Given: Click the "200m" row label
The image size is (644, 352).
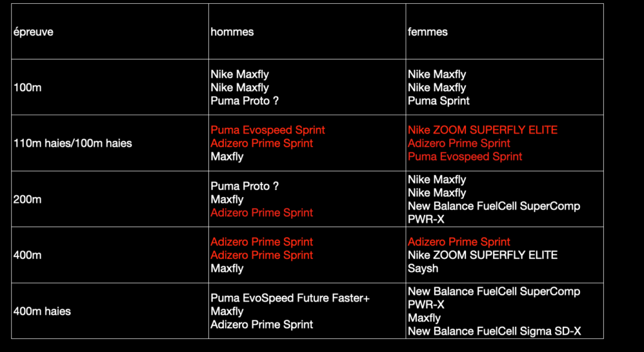Looking at the screenshot, I should pyautogui.click(x=27, y=200).
